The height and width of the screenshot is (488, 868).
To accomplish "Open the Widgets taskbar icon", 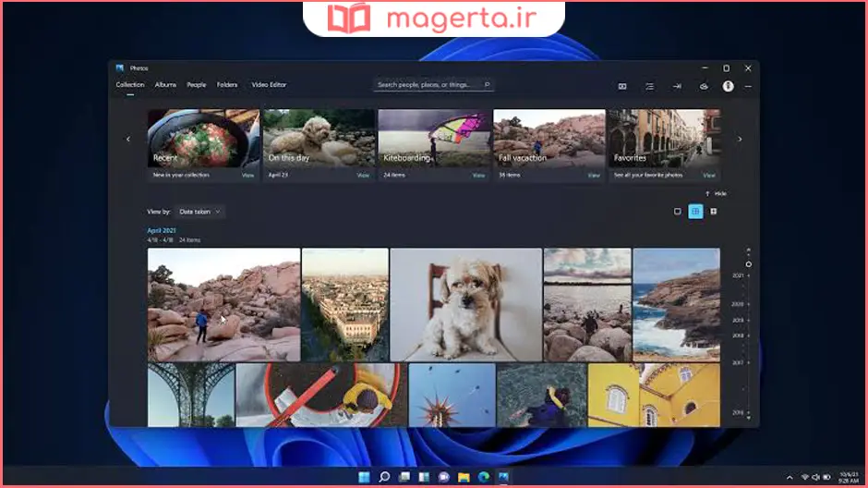I will (424, 477).
